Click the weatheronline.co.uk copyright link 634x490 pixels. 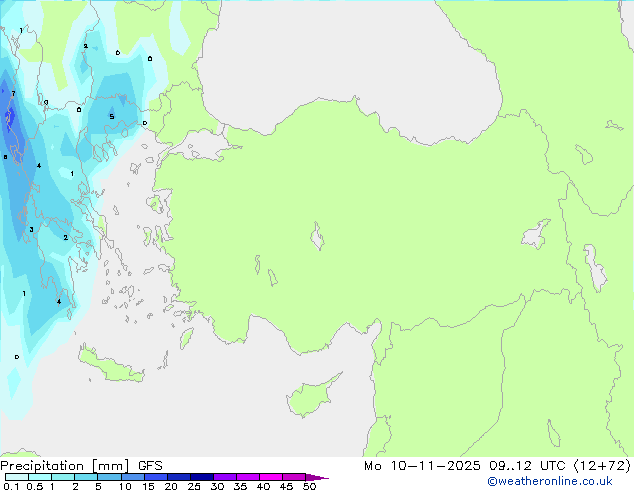tap(549, 481)
